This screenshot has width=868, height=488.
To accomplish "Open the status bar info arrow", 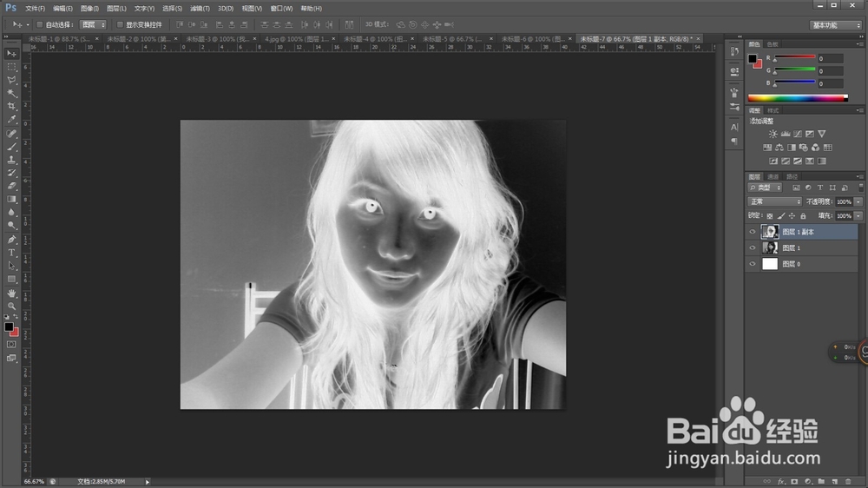I will [x=148, y=482].
